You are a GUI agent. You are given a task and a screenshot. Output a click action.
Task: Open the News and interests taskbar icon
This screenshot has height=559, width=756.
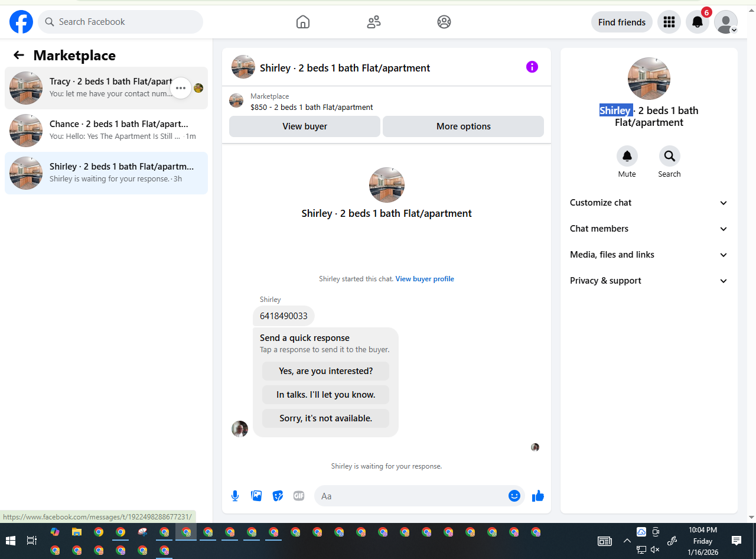(604, 541)
